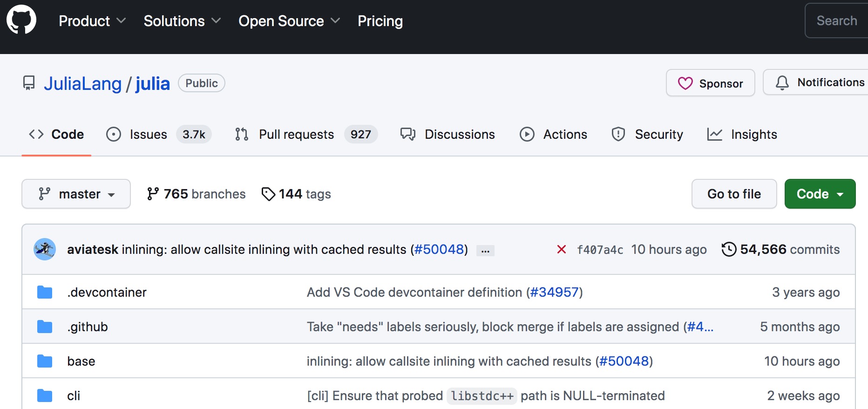Screen dimensions: 868x409
Task: Open the cli libstdc++ path commit message
Action: [486, 395]
